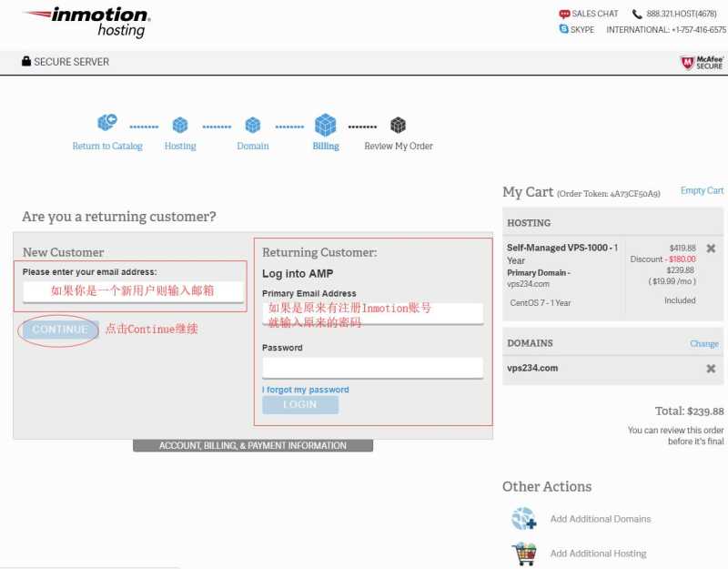The image size is (728, 569).
Task: Click the LOGIN button
Action: (x=300, y=404)
